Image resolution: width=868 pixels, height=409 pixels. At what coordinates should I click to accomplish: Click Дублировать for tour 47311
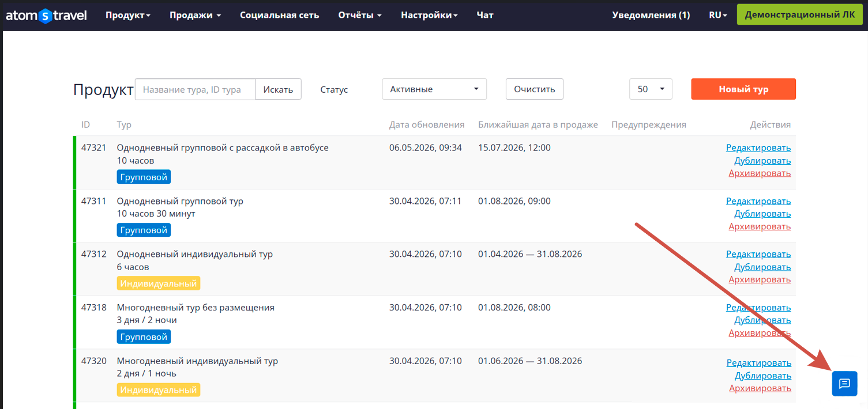tap(762, 214)
